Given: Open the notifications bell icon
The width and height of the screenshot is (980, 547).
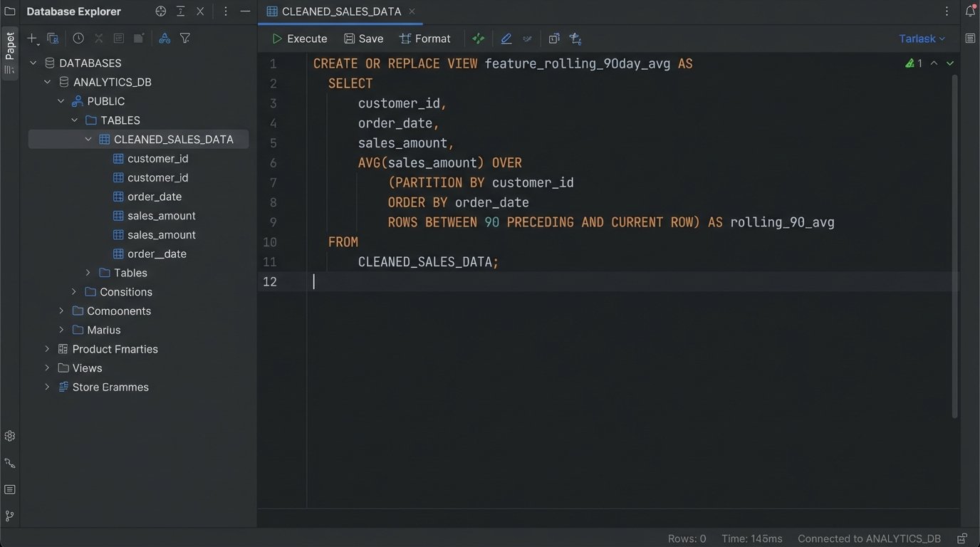Looking at the screenshot, I should [x=970, y=11].
